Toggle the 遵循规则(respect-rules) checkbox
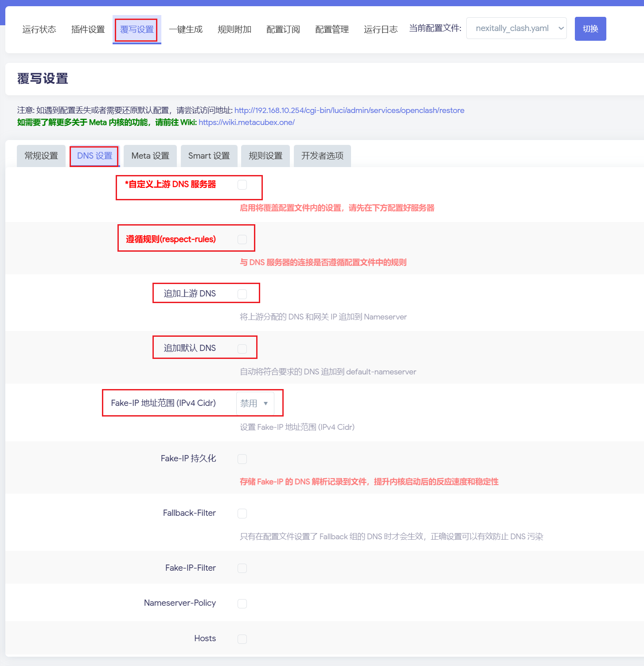The width and height of the screenshot is (644, 666). click(x=242, y=239)
